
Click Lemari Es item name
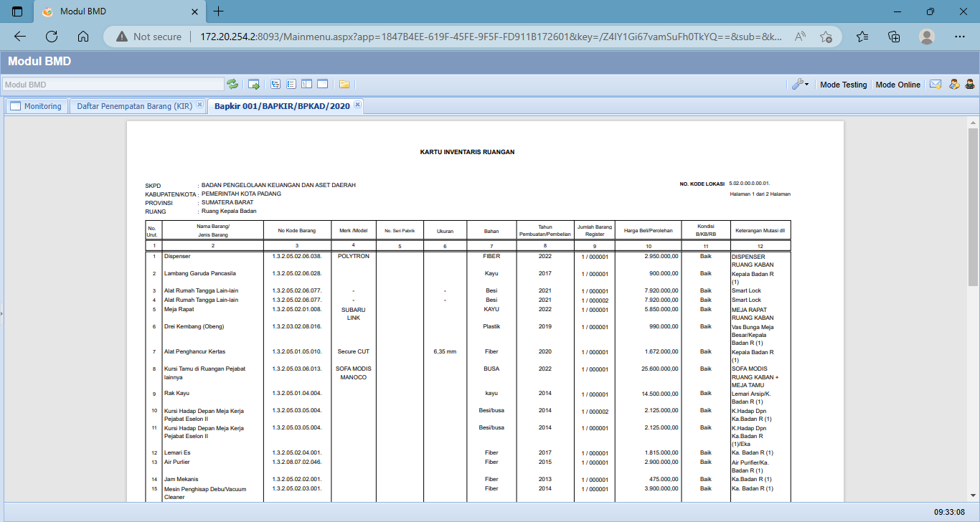tap(177, 452)
